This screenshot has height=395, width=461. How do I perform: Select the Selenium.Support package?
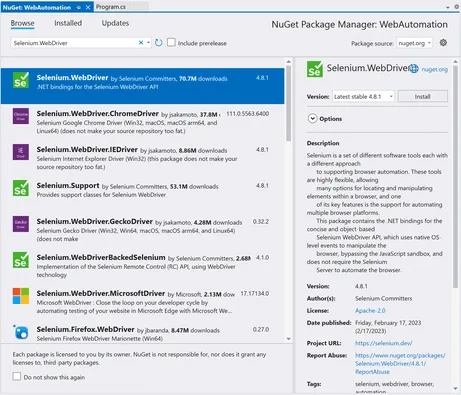tap(143, 194)
